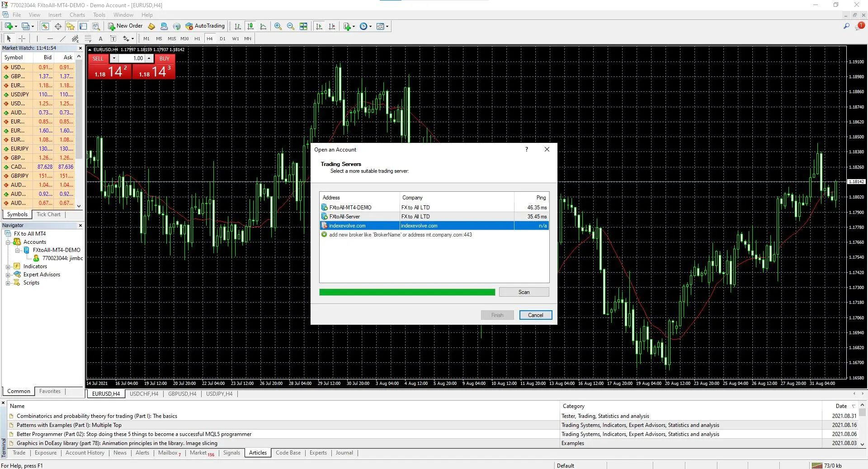Click the green server scan progress bar

(407, 292)
